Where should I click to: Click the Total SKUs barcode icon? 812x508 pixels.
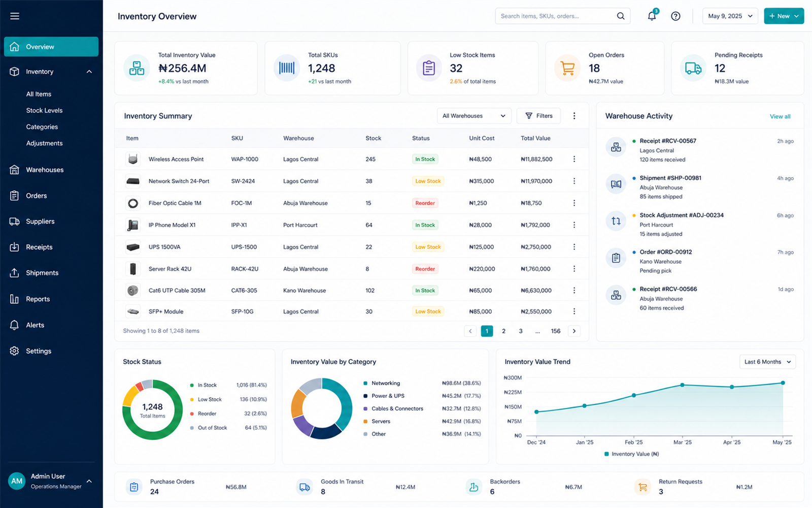point(287,68)
